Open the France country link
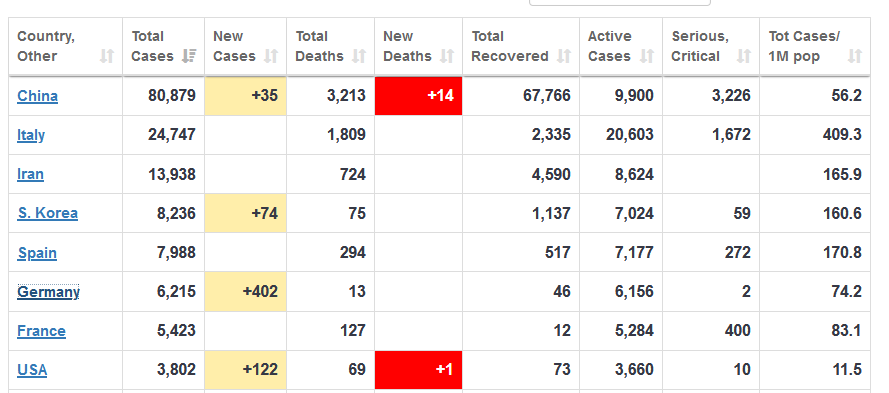Viewport: 889px width, 393px height. click(41, 331)
